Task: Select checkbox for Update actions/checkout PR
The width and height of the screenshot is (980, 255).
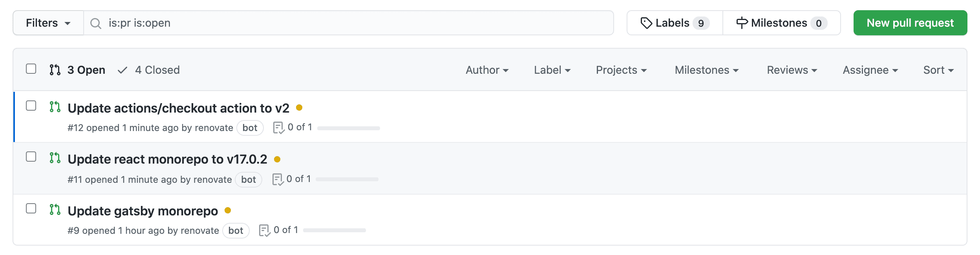Action: point(31,106)
